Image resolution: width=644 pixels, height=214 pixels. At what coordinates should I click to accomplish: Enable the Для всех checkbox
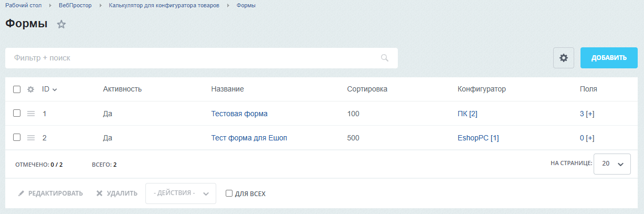click(229, 193)
